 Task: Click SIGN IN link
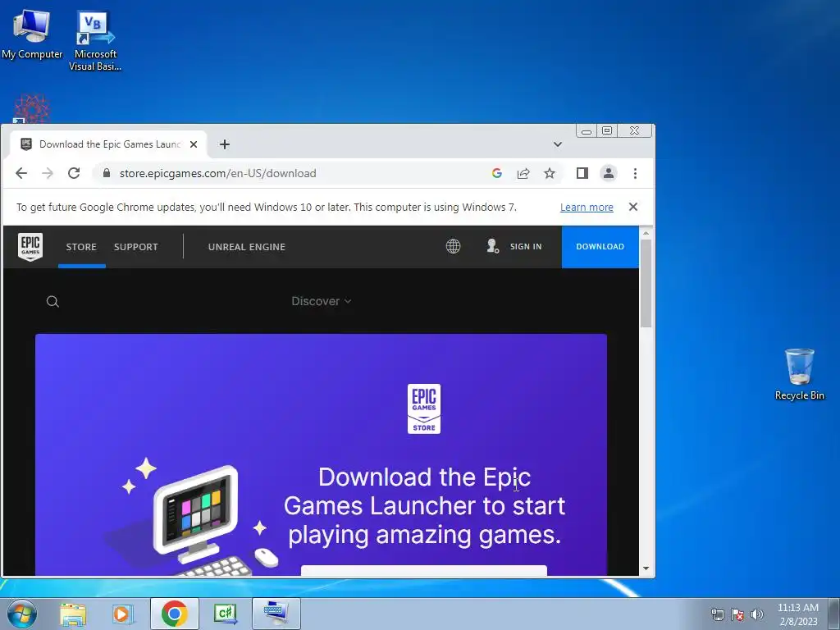[x=526, y=246]
